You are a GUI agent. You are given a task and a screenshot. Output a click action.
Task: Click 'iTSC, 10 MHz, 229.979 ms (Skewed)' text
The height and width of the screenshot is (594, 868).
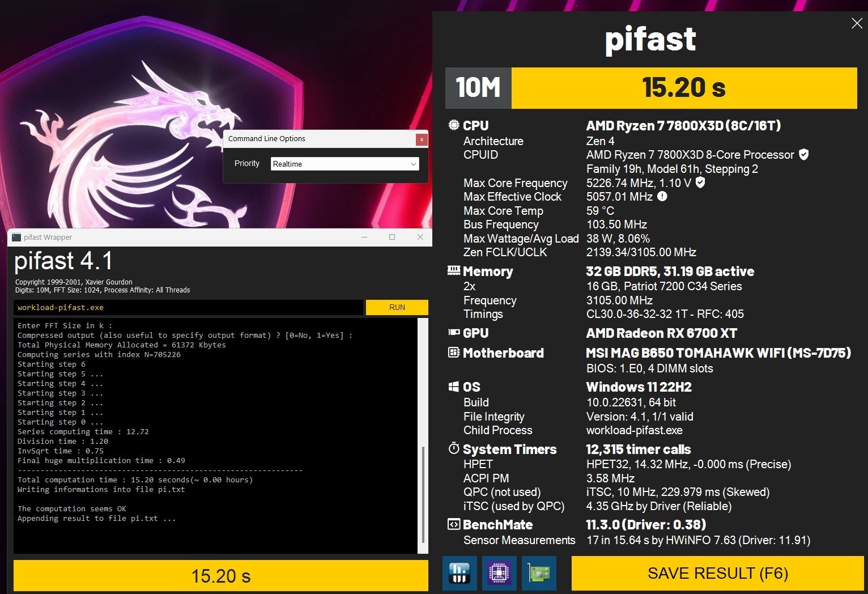click(678, 492)
